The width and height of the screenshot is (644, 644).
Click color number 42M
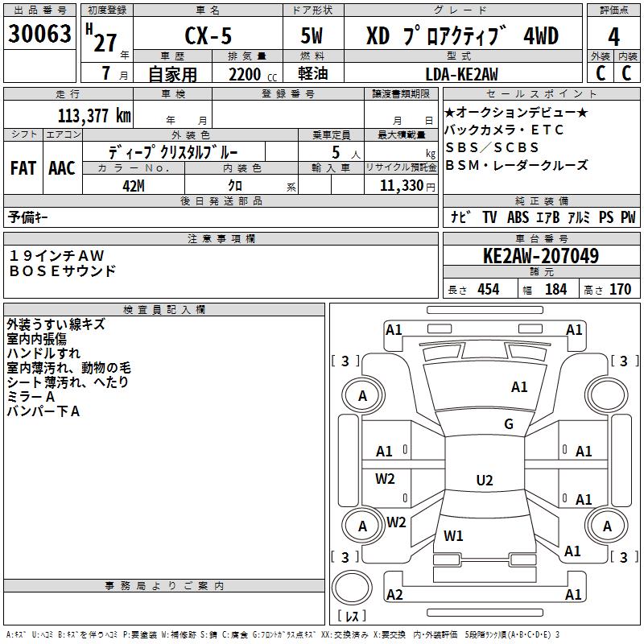tap(134, 186)
